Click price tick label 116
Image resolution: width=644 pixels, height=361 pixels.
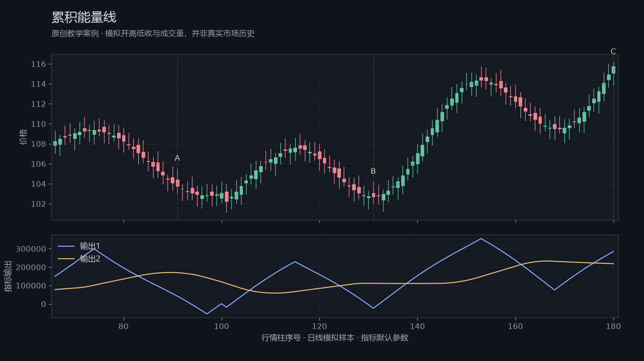tap(38, 64)
